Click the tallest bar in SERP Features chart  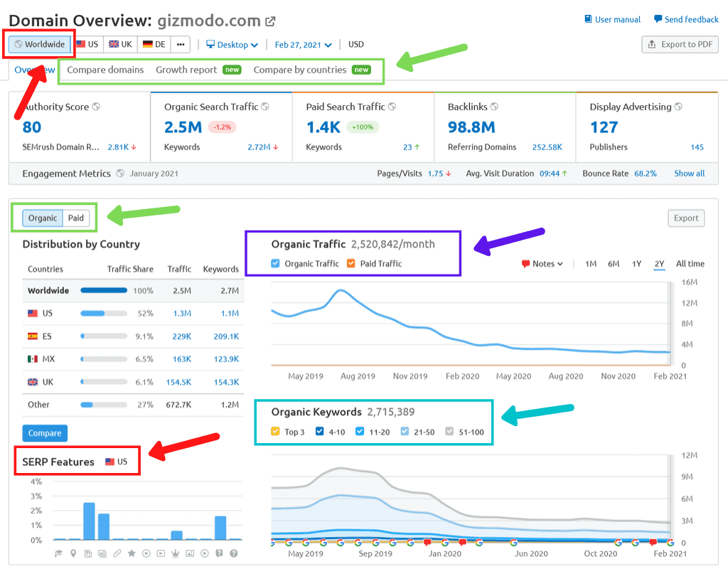tap(89, 521)
